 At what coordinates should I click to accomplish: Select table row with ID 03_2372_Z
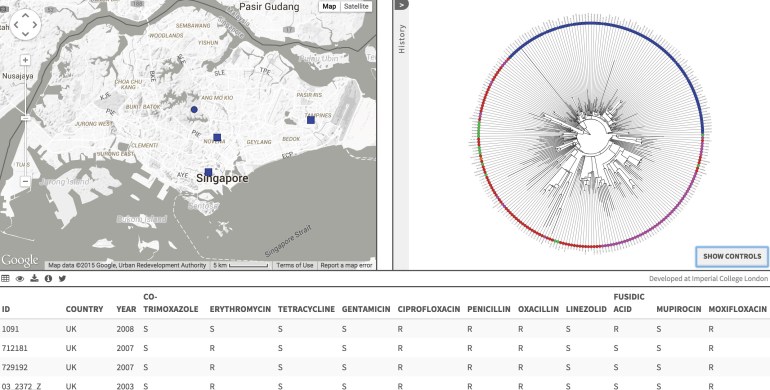pyautogui.click(x=385, y=384)
